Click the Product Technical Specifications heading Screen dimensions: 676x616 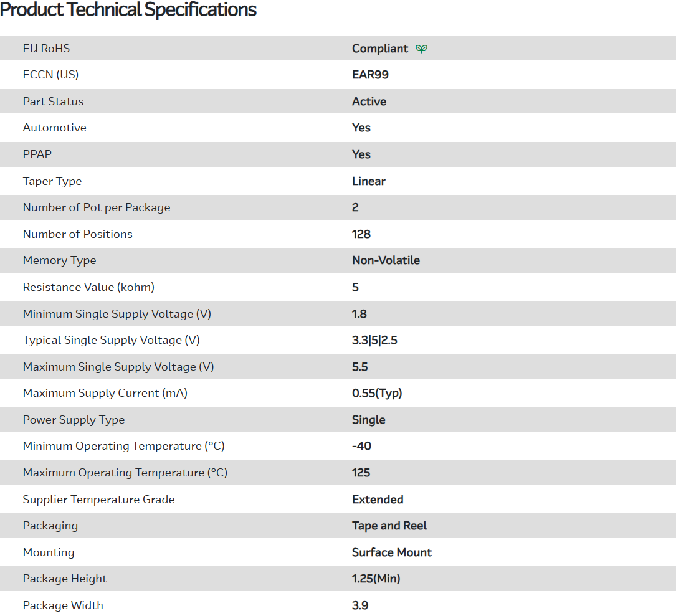(128, 10)
